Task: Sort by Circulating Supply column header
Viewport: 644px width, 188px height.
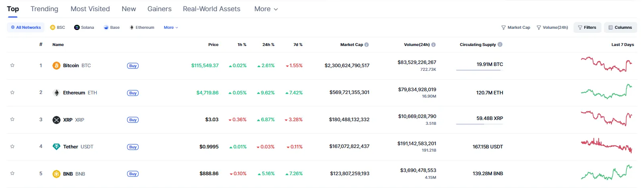Action: pyautogui.click(x=478, y=45)
